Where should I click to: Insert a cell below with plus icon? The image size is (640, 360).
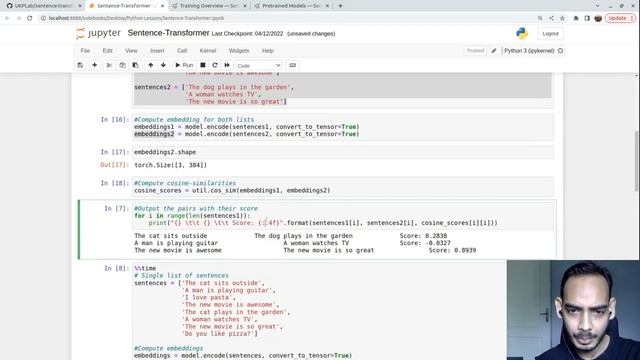(x=95, y=65)
